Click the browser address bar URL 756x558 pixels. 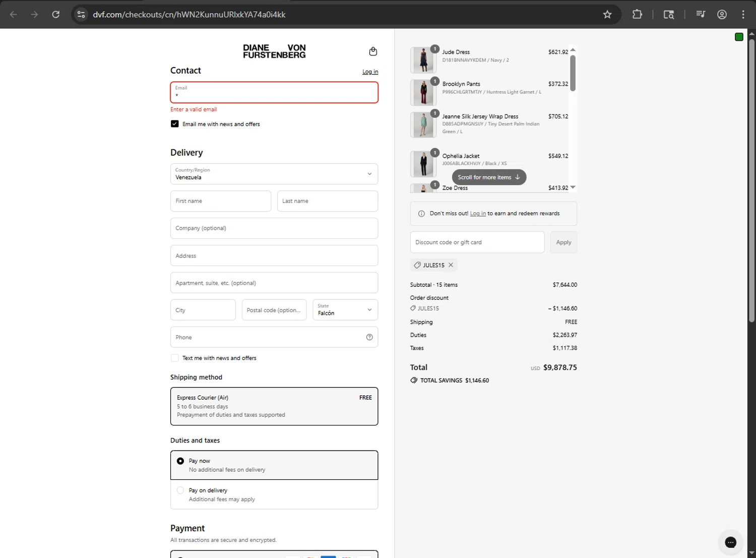coord(189,15)
